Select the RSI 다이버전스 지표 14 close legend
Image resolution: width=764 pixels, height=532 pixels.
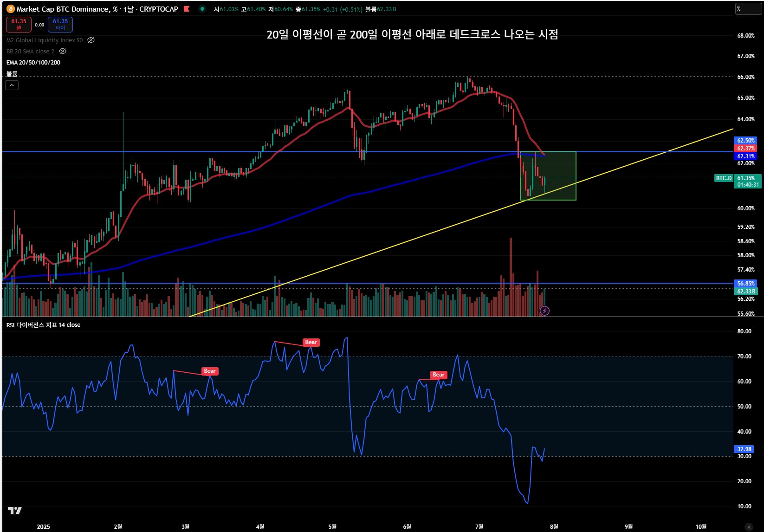tap(43, 324)
